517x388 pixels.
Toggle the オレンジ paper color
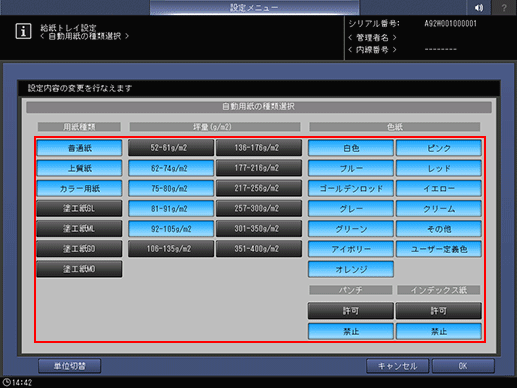pyautogui.click(x=351, y=269)
